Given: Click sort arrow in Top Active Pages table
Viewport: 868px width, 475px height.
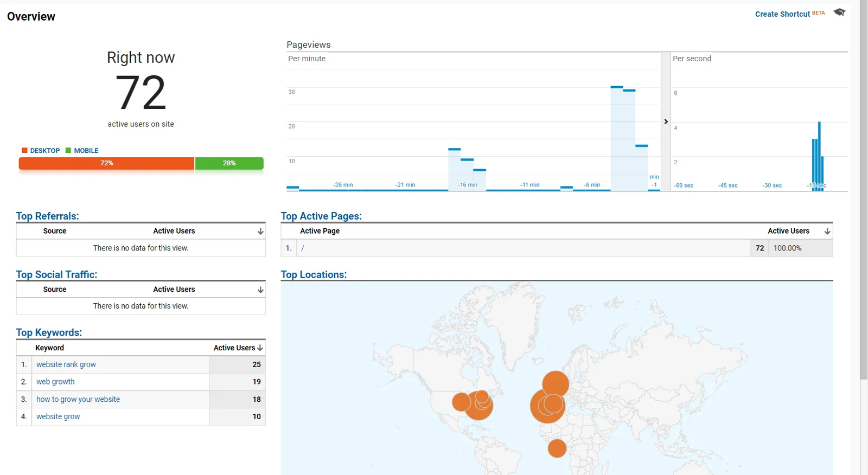Looking at the screenshot, I should coord(827,232).
